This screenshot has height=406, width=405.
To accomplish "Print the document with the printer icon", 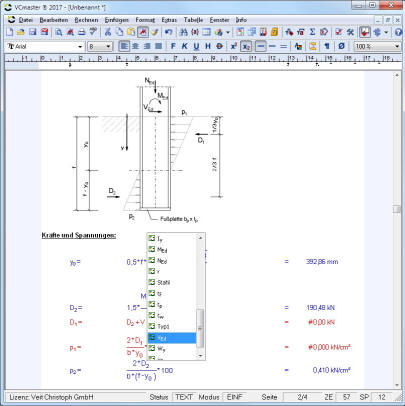I will (x=82, y=32).
